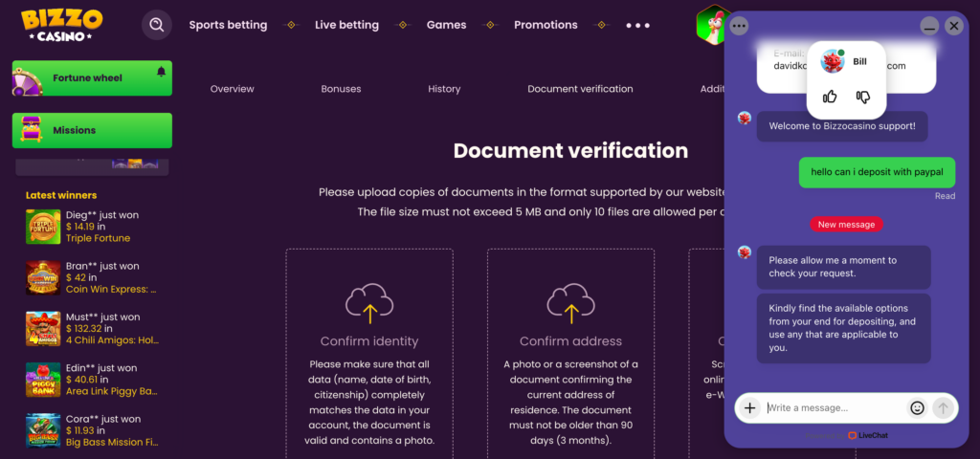Click the Big Bass Mission link
The width and height of the screenshot is (980, 459).
(113, 442)
